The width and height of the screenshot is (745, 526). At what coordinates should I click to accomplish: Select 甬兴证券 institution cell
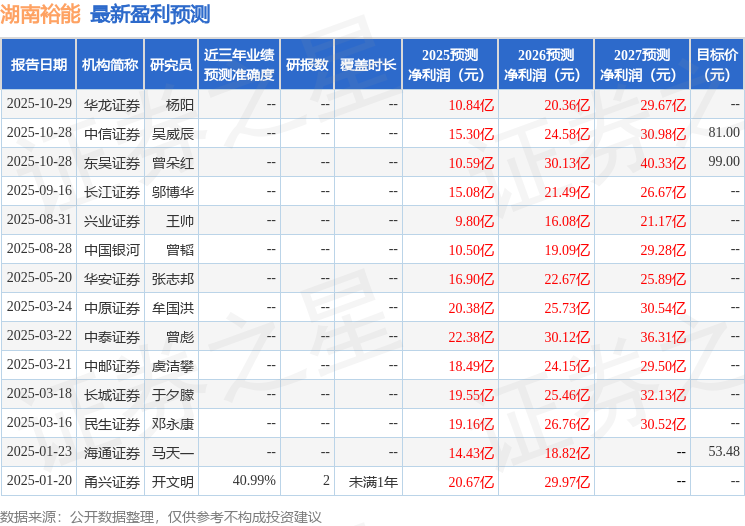click(112, 482)
